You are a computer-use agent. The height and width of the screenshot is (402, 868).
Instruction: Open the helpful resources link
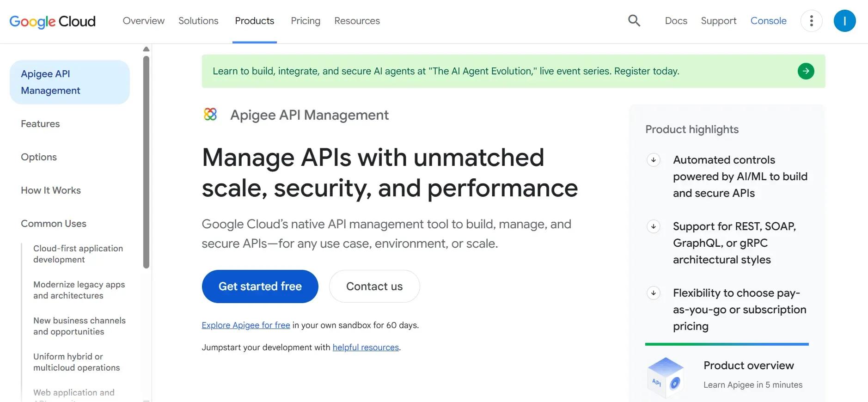[x=366, y=347]
